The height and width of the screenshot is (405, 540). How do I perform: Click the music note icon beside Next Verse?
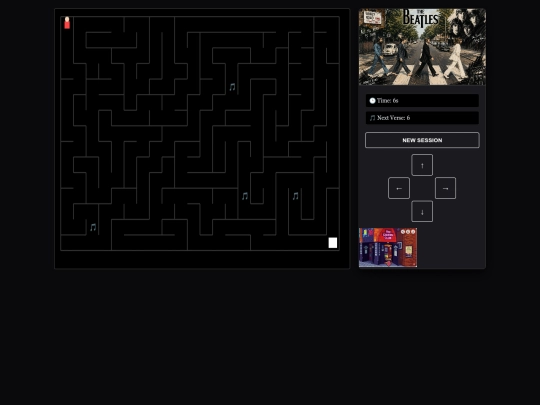pyautogui.click(x=372, y=118)
